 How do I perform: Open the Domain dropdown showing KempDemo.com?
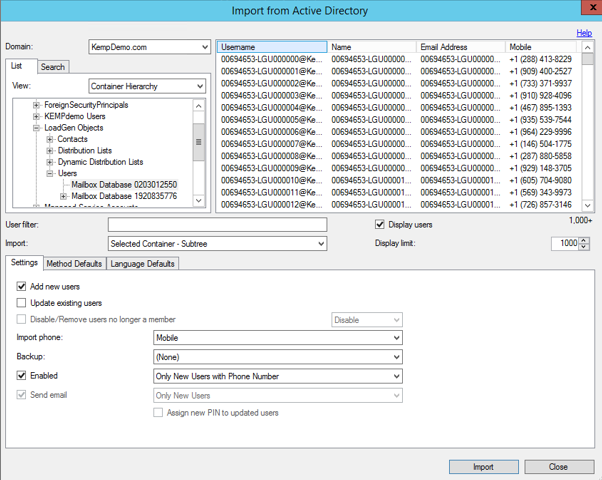149,47
